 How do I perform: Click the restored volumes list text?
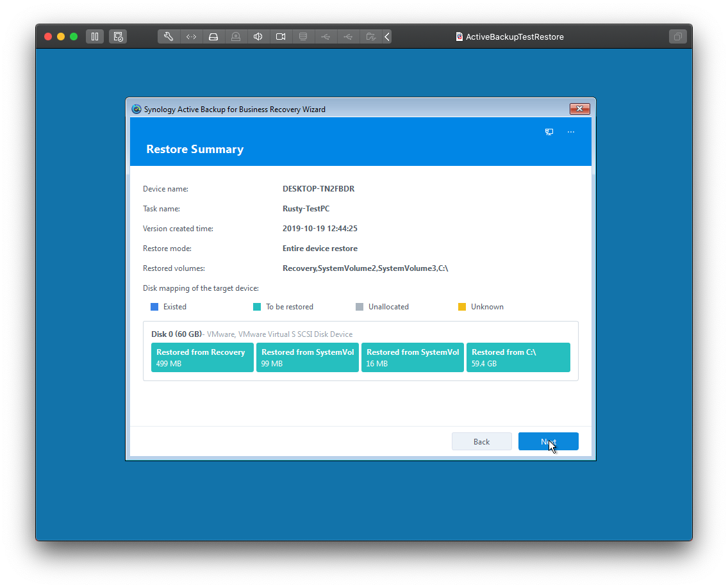[x=365, y=268]
